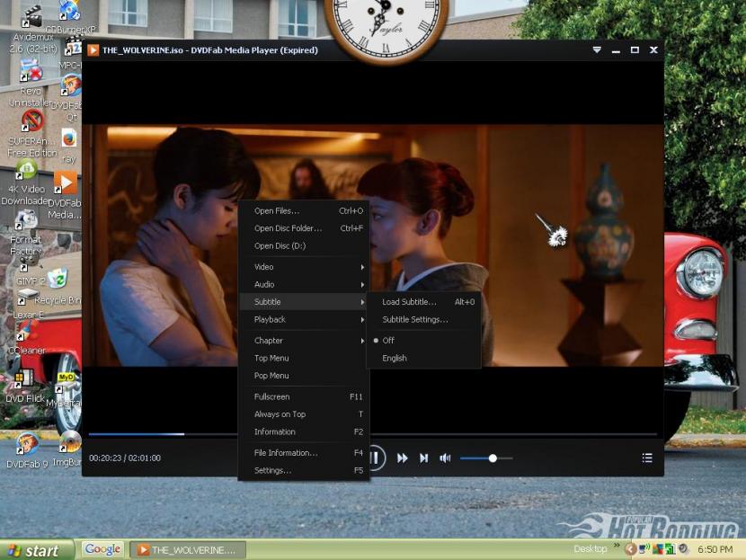Select Open Disc (D:) menu entry
Viewport: 746px width, 560px height.
tap(304, 246)
